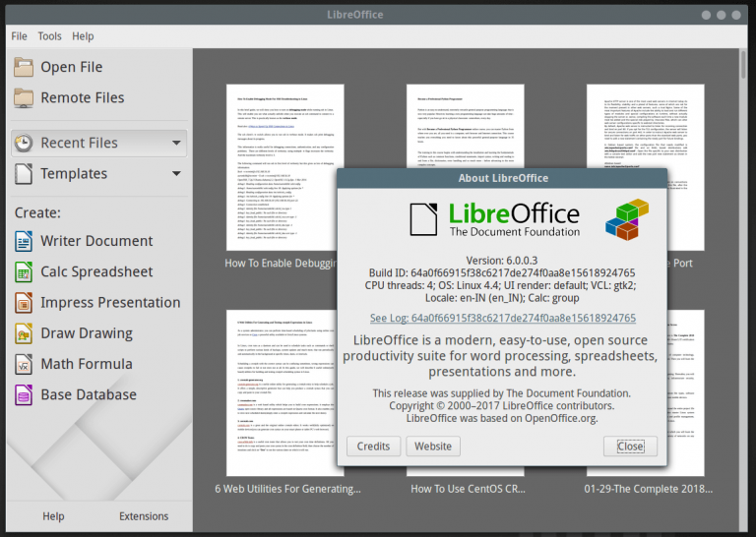This screenshot has width=756, height=537.
Task: Open the 01-29-The Complete 2018 thumbnail
Action: 686,393
